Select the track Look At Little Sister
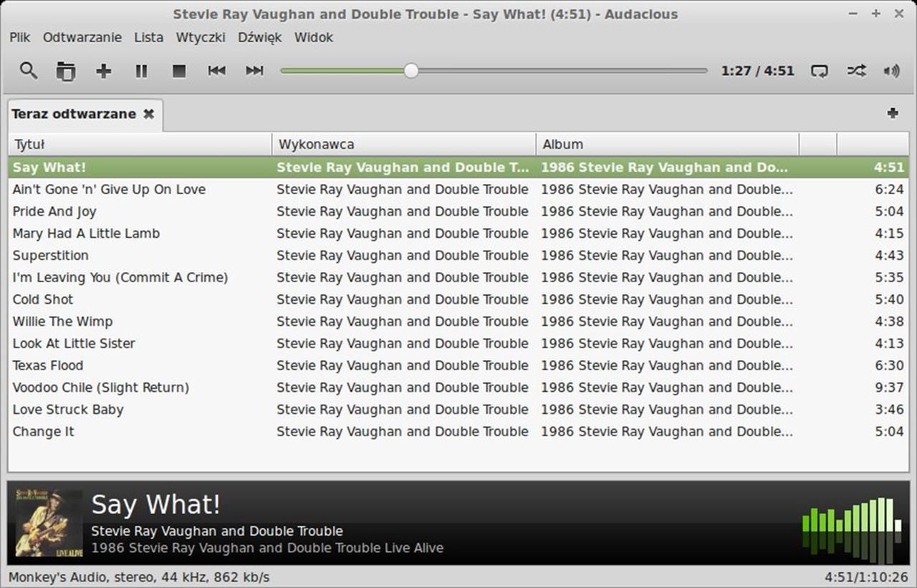The height and width of the screenshot is (588, 917). click(x=458, y=344)
